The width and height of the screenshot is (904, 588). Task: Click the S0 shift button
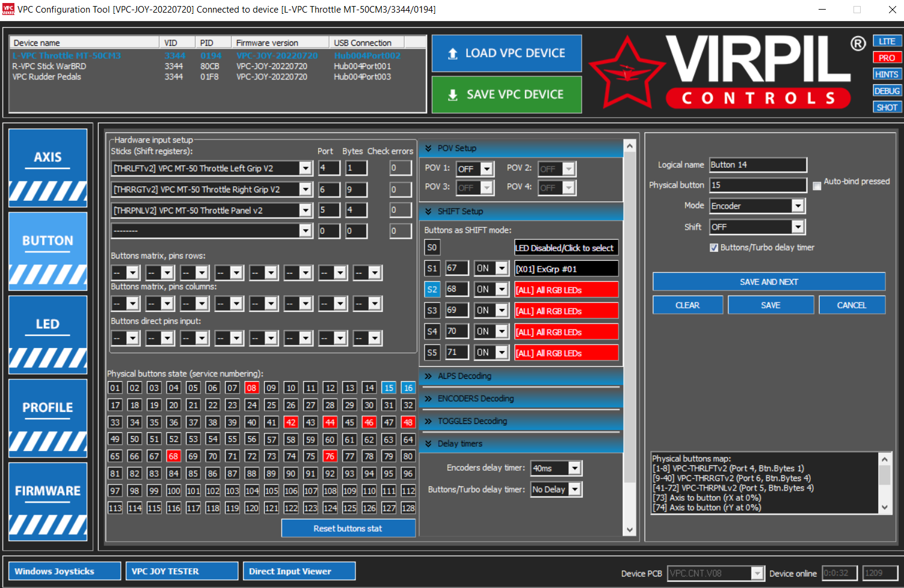point(432,248)
